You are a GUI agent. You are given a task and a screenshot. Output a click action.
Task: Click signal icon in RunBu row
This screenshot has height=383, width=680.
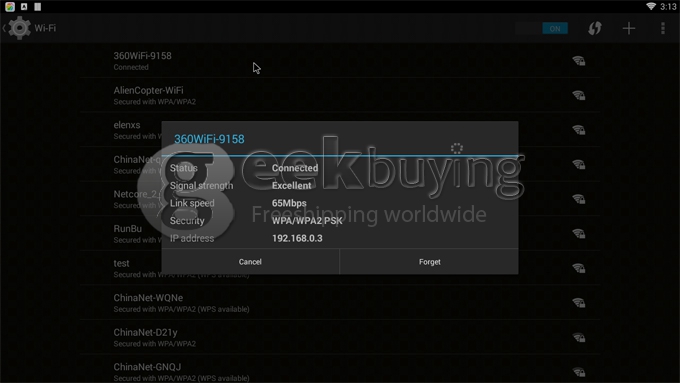[x=579, y=233]
